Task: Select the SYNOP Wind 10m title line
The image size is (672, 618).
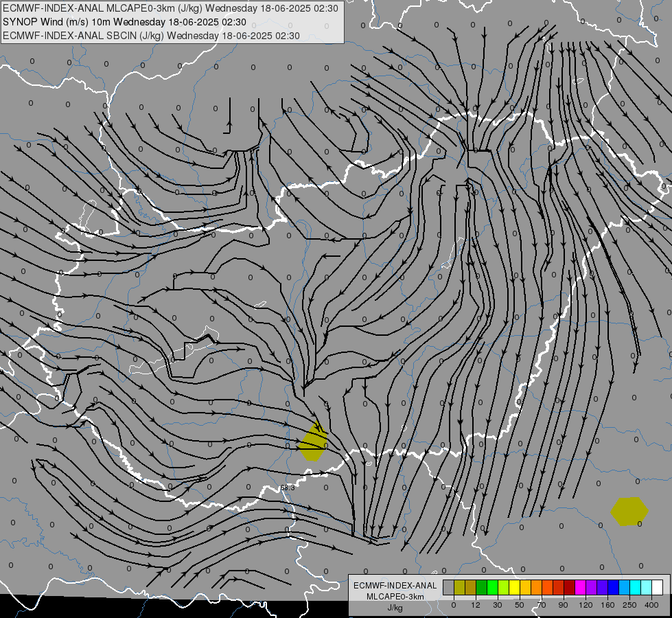Action: 125,22
